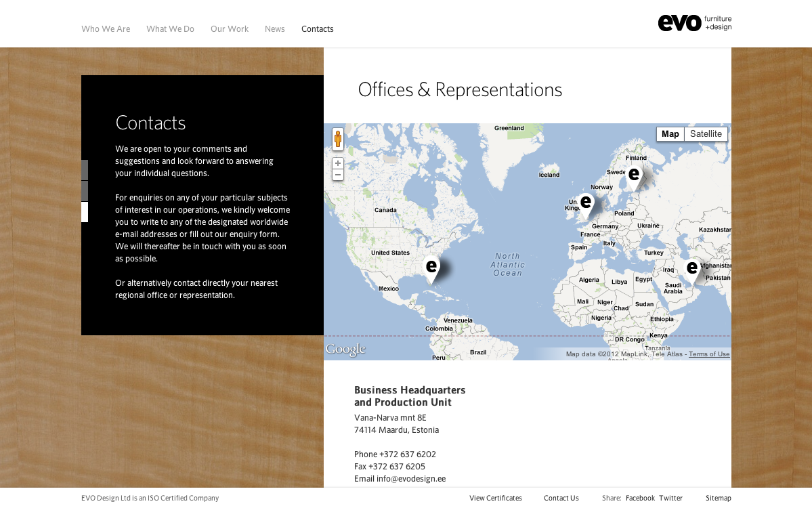812x508 pixels.
Task: Select the map marker near Saudi Arabia
Action: tap(691, 269)
